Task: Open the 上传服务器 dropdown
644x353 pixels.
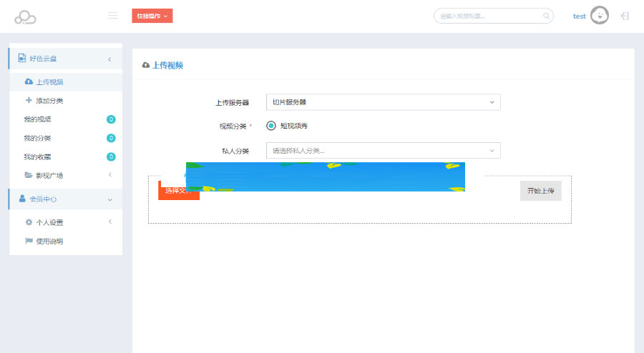Action: click(382, 102)
